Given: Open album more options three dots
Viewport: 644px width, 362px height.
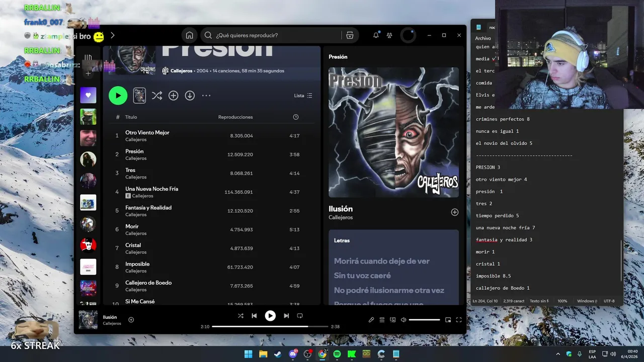Looking at the screenshot, I should point(206,96).
